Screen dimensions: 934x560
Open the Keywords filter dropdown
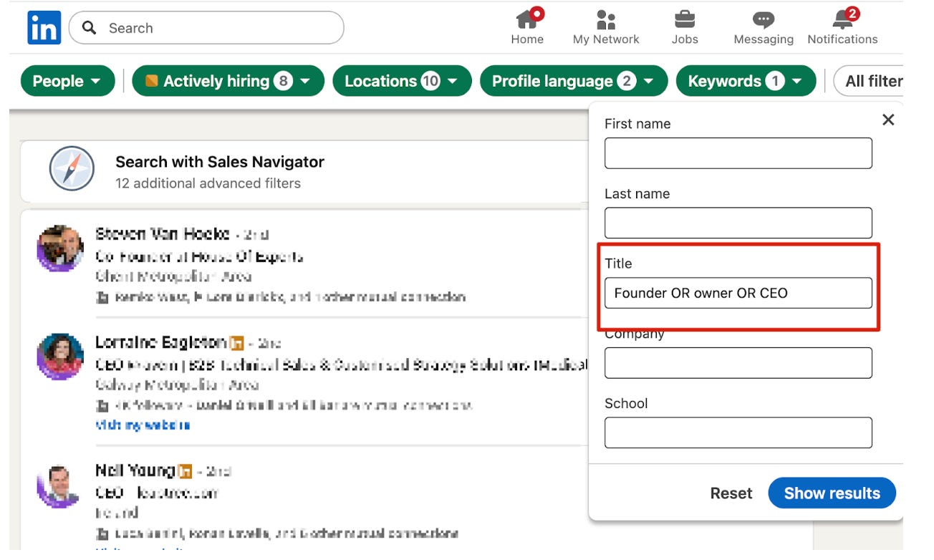(x=746, y=82)
